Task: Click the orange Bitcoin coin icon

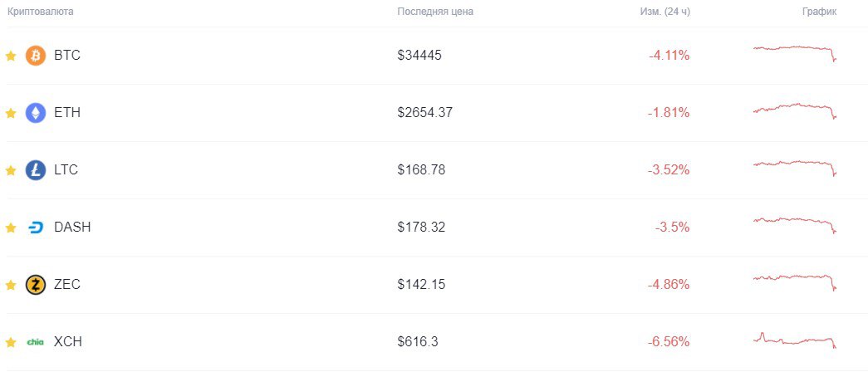Action: (36, 56)
